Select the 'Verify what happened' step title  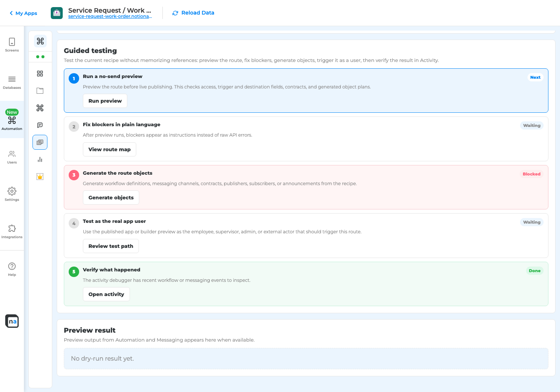(x=112, y=270)
